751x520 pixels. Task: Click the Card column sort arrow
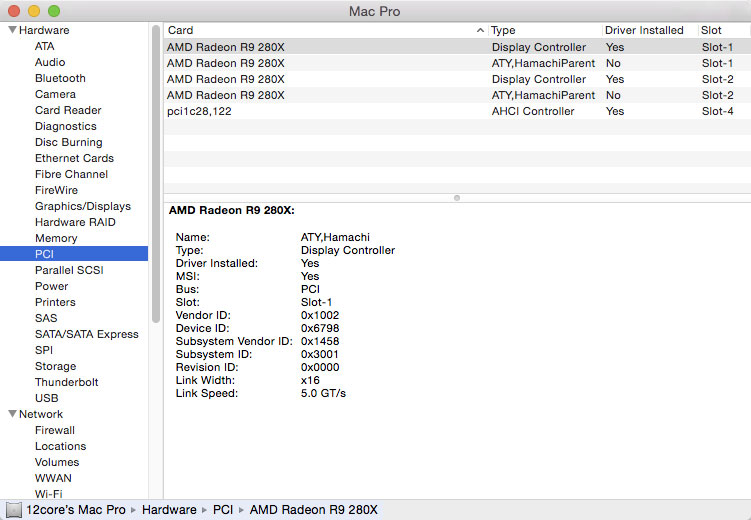(480, 30)
